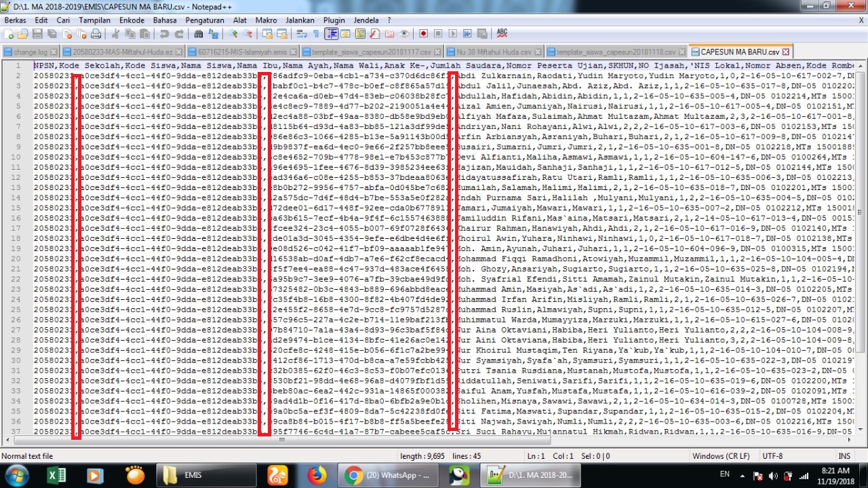This screenshot has width=868, height=488.
Task: Open the Enkode menu
Action: (x=132, y=20)
